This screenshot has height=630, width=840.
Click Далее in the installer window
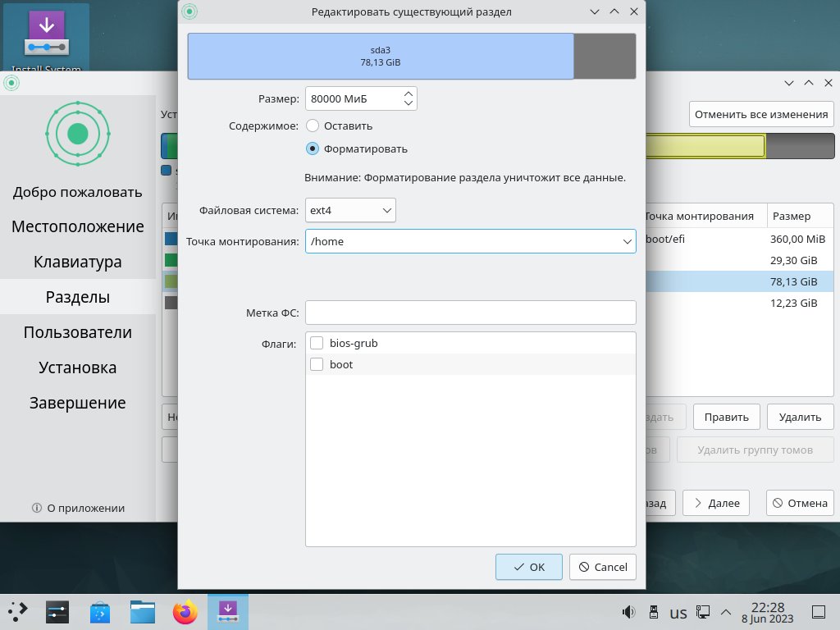tap(716, 503)
